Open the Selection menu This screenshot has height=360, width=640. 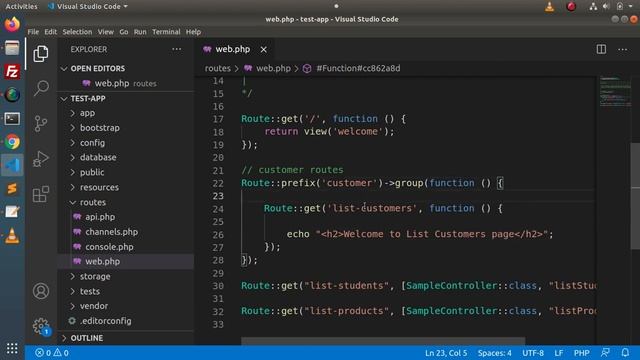pos(77,32)
